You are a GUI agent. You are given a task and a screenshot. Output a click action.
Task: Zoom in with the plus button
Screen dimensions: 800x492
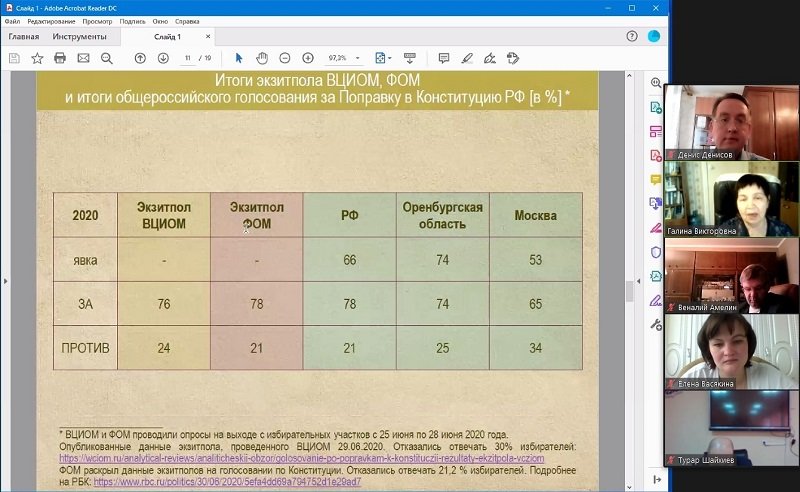coord(308,58)
